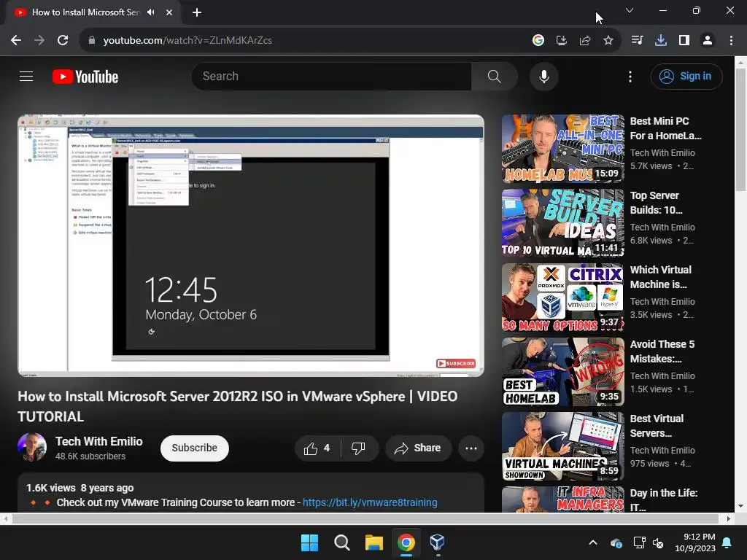Screen dimensions: 747x560
Task: Click the video player
Action: tap(251, 246)
